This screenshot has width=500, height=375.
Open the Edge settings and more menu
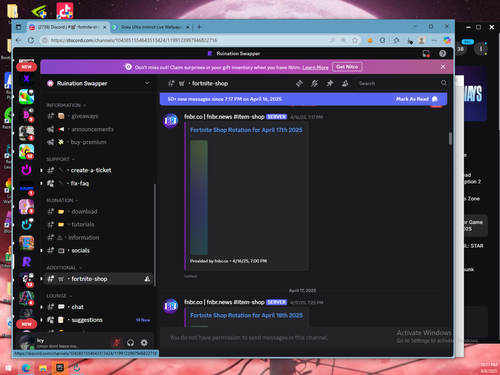coord(434,40)
